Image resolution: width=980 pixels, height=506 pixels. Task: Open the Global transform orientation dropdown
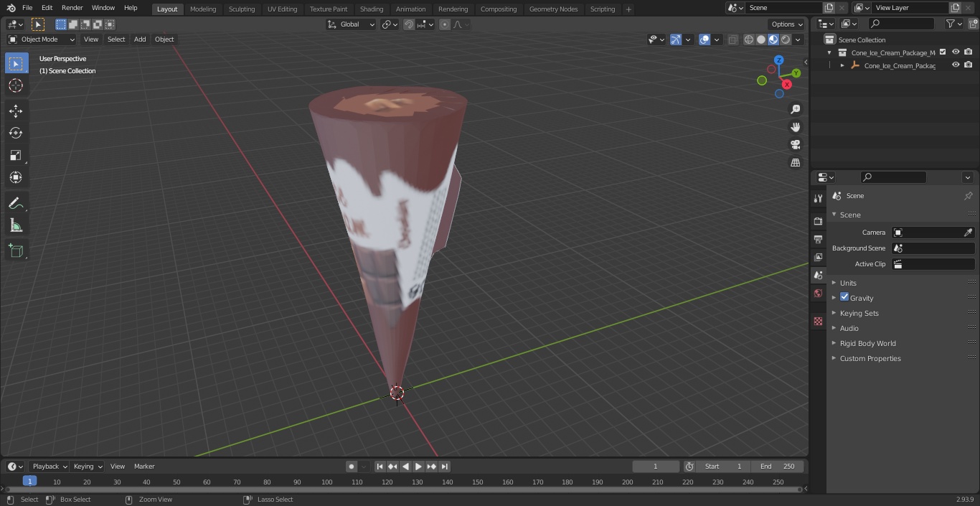352,24
